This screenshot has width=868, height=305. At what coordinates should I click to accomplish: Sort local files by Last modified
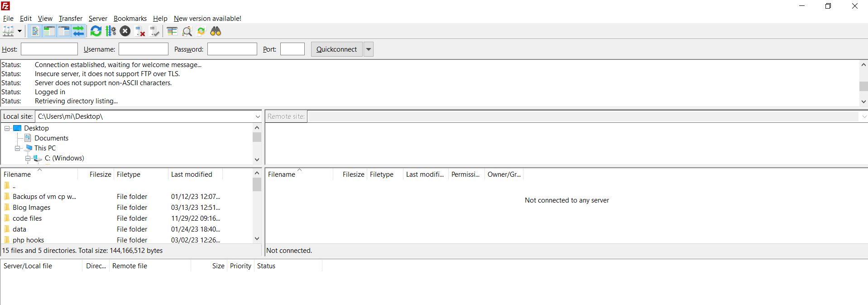pos(192,174)
